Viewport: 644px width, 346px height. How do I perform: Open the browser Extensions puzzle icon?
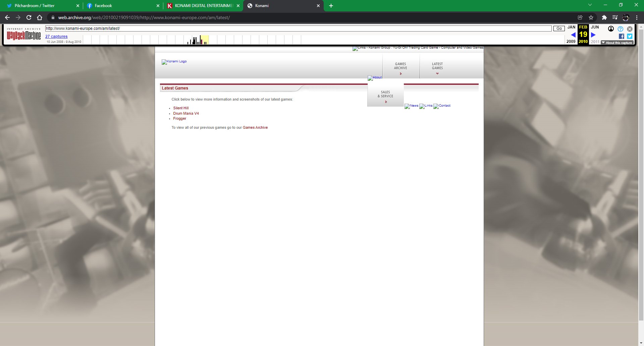pos(604,17)
